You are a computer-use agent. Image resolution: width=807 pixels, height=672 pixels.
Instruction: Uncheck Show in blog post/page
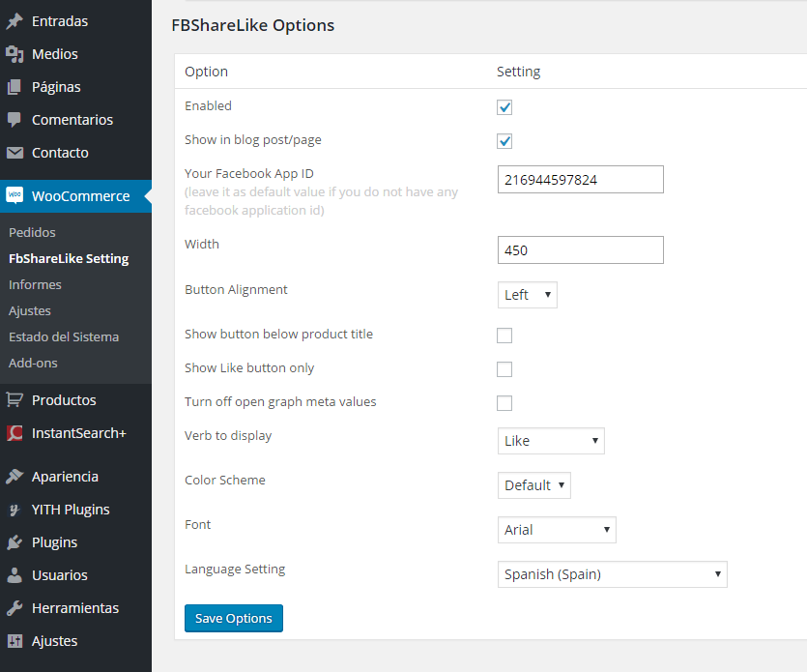click(504, 141)
